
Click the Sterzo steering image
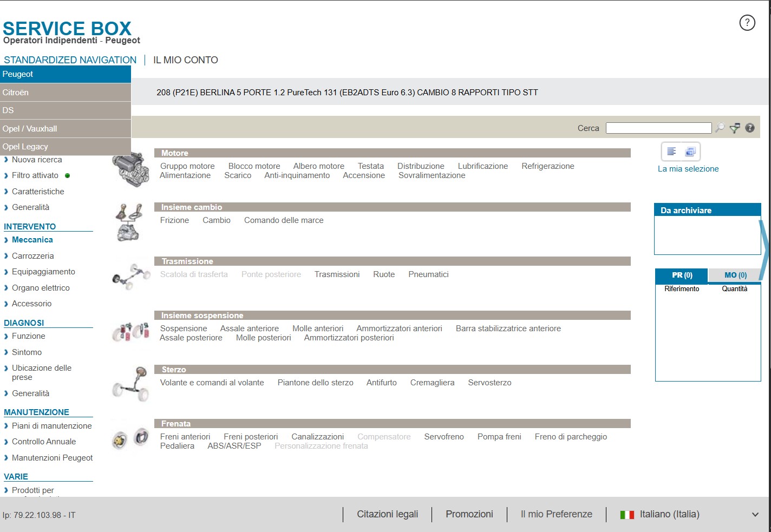point(130,384)
